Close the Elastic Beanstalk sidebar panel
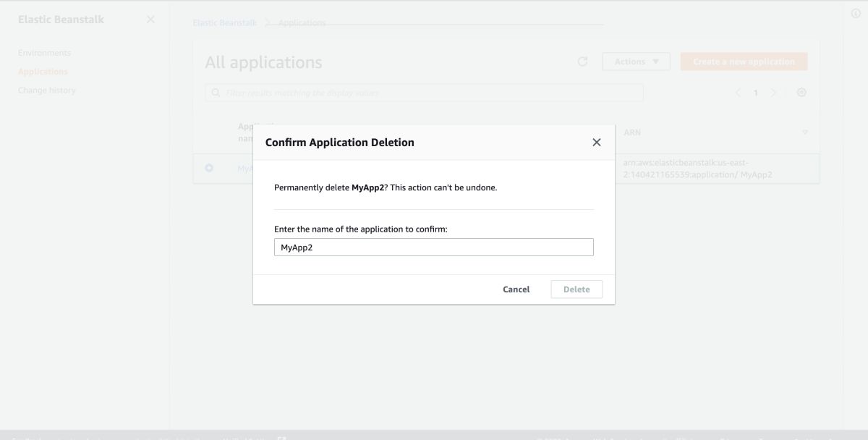 [150, 20]
